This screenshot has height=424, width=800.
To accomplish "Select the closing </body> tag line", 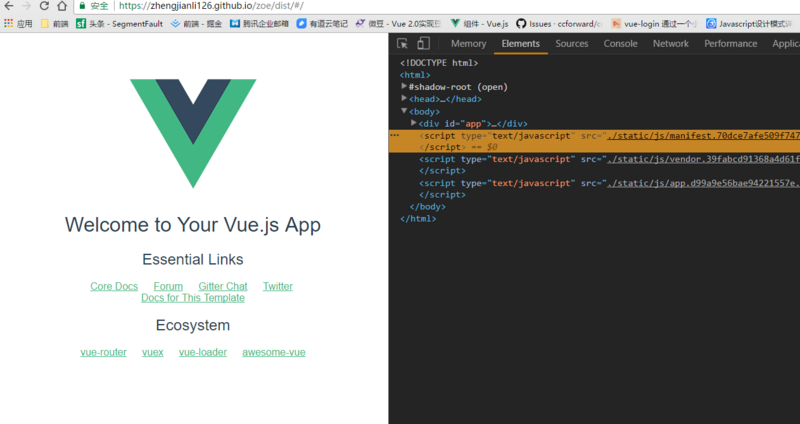I will pyautogui.click(x=428, y=207).
